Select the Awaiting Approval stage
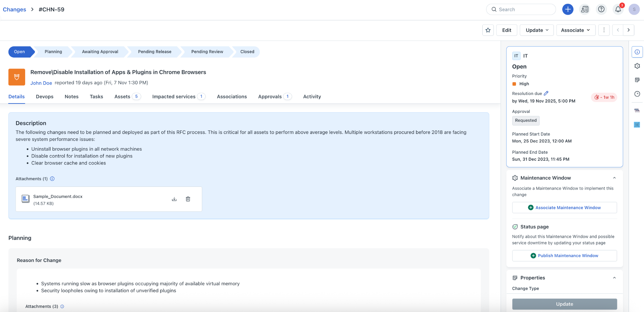 click(x=100, y=52)
